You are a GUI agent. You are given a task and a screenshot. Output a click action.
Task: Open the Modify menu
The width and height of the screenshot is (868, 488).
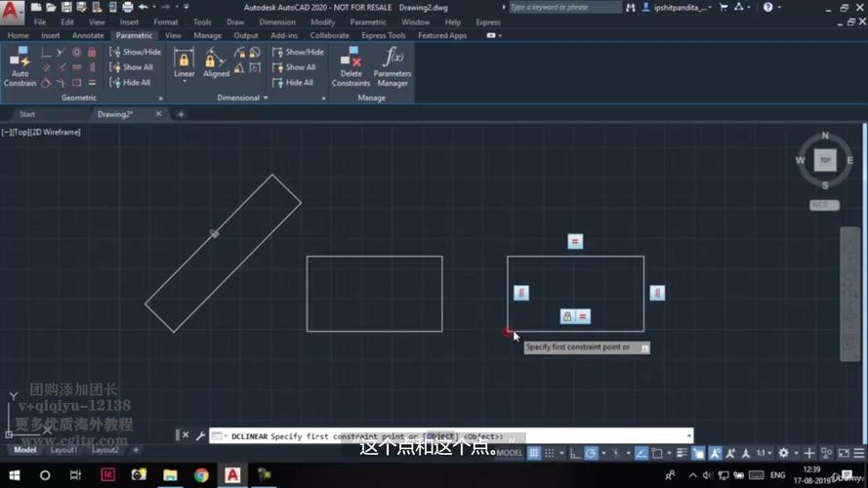click(x=322, y=21)
